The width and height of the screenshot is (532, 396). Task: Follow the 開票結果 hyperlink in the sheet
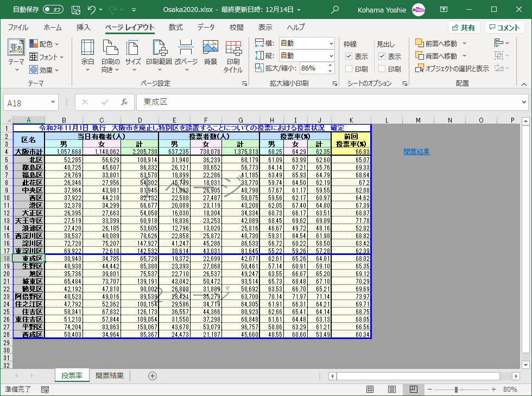416,152
